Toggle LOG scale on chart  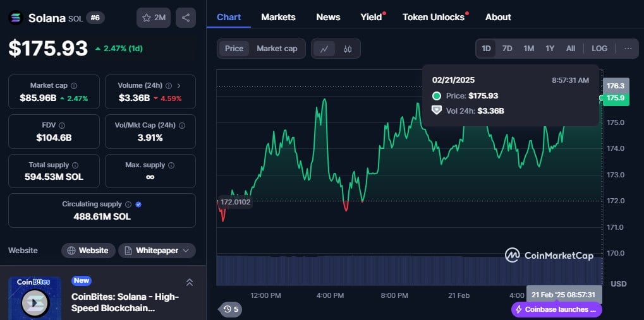599,49
